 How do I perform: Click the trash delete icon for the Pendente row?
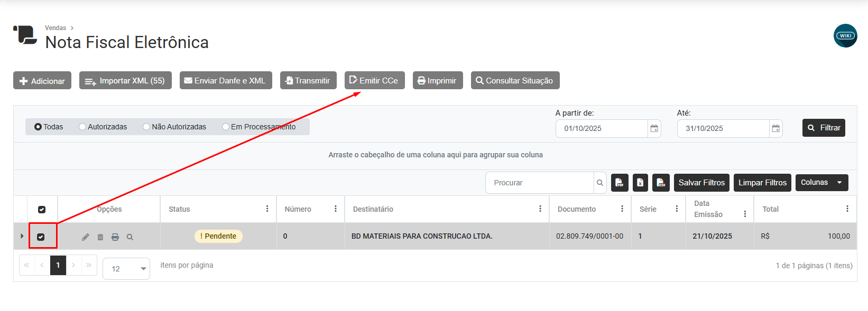point(100,237)
